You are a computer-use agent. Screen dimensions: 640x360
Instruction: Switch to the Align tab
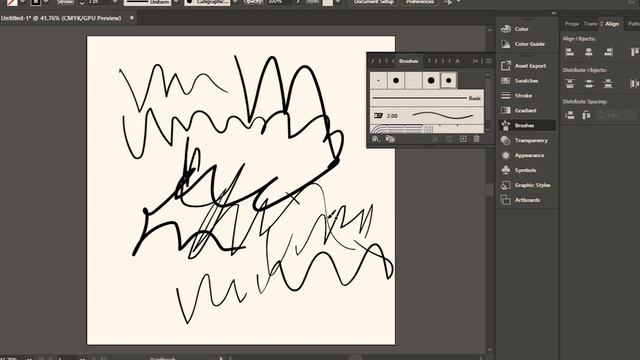click(612, 24)
